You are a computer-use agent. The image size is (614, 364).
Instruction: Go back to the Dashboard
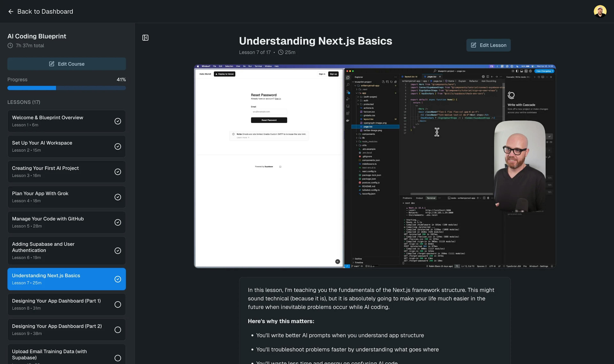pos(40,12)
